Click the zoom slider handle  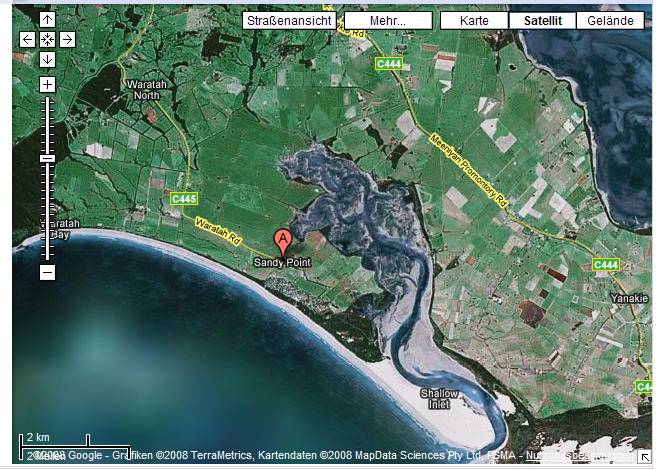47,159
